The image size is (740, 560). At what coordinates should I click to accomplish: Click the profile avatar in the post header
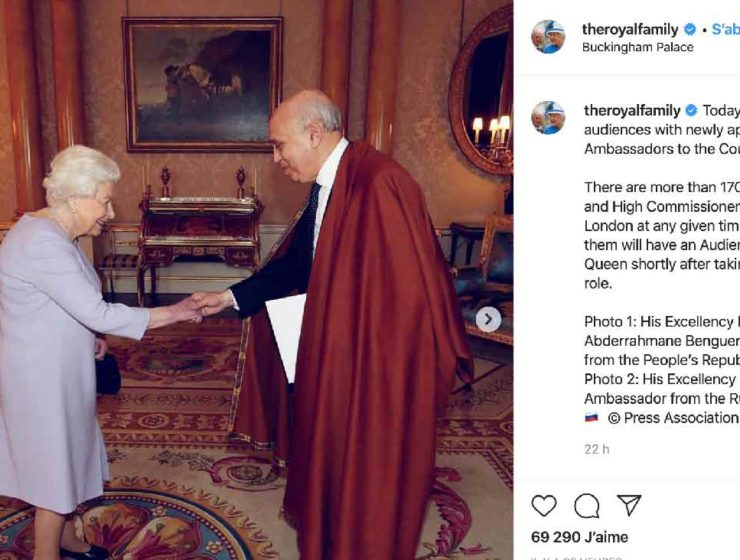click(548, 37)
